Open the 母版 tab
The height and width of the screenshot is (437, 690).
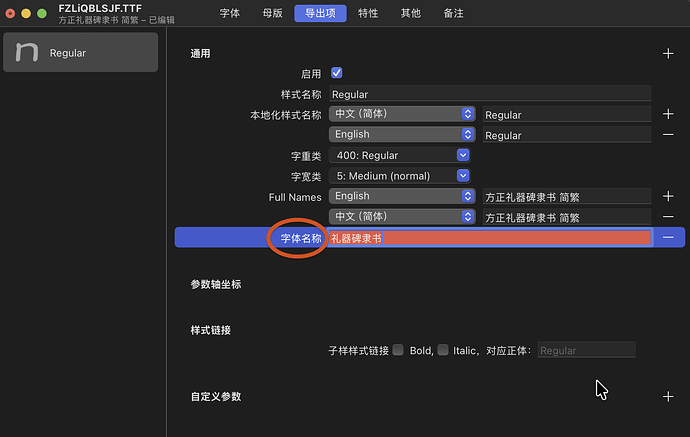[x=272, y=13]
